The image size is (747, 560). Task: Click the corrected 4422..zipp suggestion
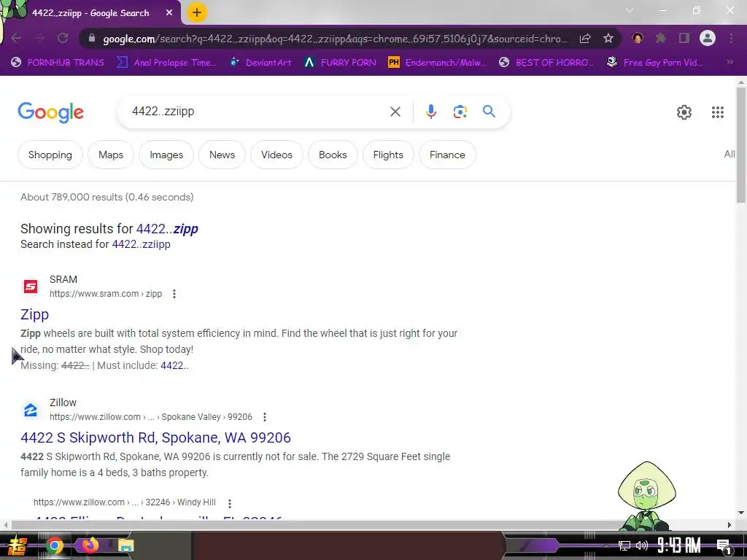click(167, 228)
